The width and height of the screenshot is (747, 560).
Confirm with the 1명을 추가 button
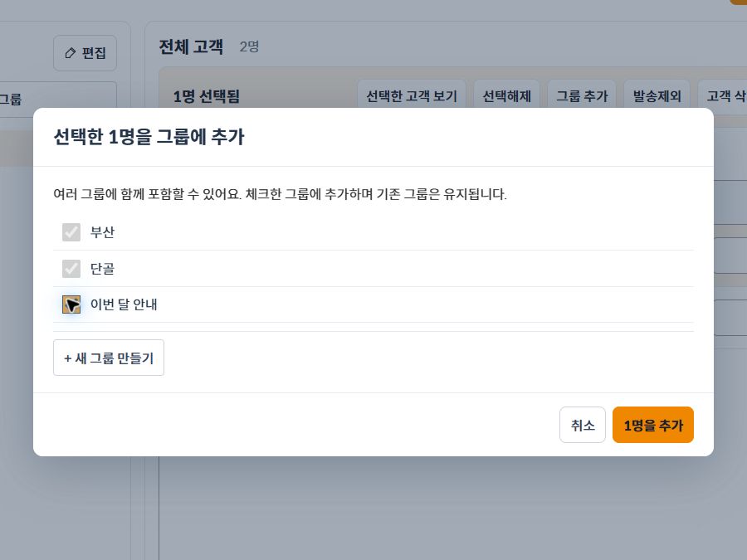pos(652,425)
